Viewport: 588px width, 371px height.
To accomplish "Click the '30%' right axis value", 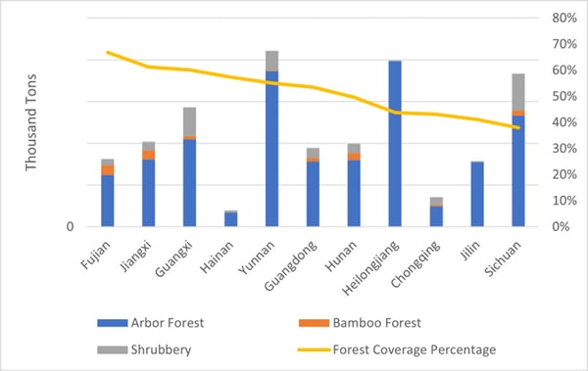I will point(564,149).
